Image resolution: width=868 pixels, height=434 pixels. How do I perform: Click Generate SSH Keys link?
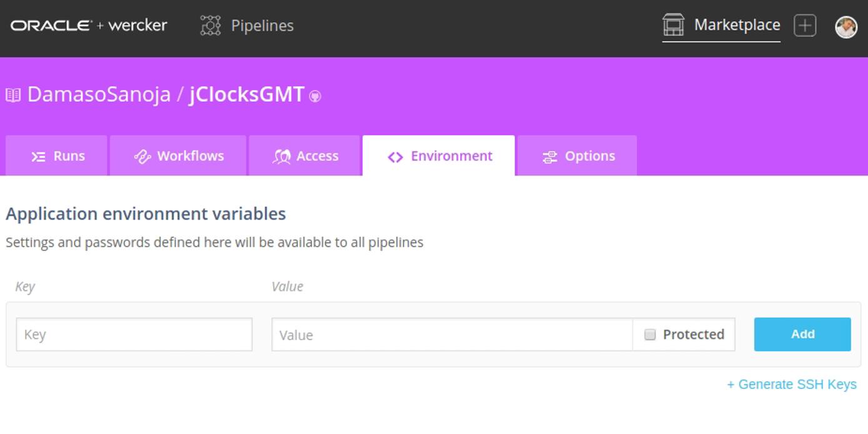tap(792, 384)
